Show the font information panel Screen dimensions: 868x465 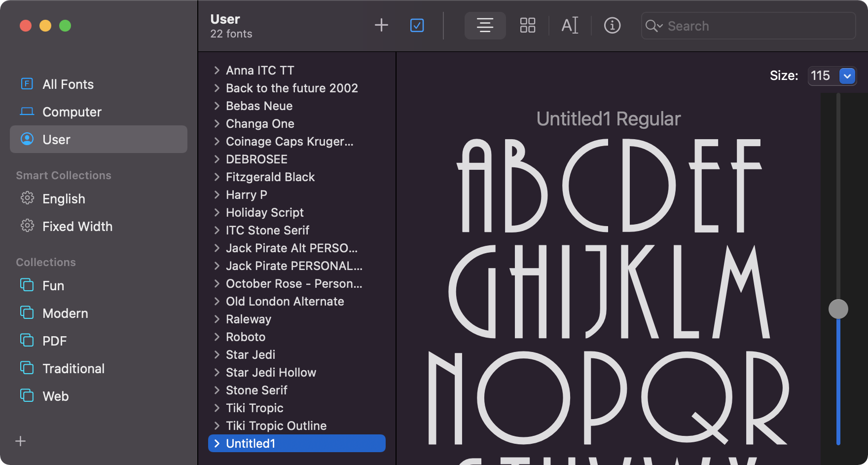612,26
